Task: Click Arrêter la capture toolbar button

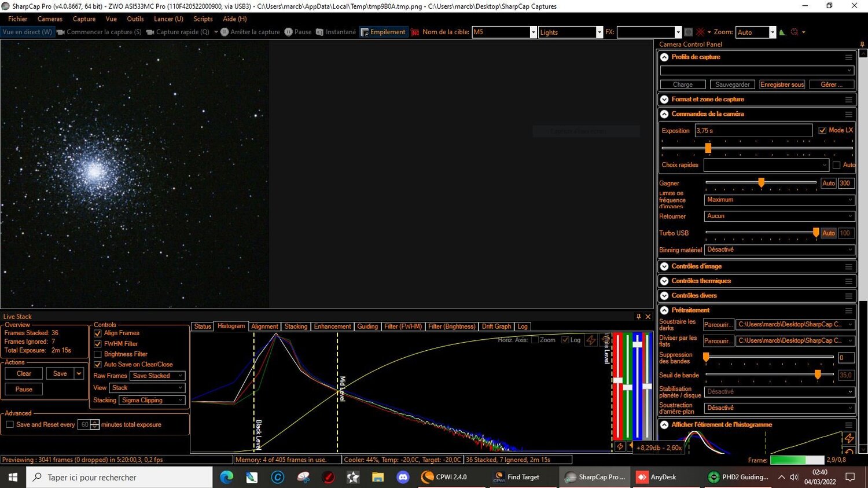Action: pyautogui.click(x=250, y=32)
